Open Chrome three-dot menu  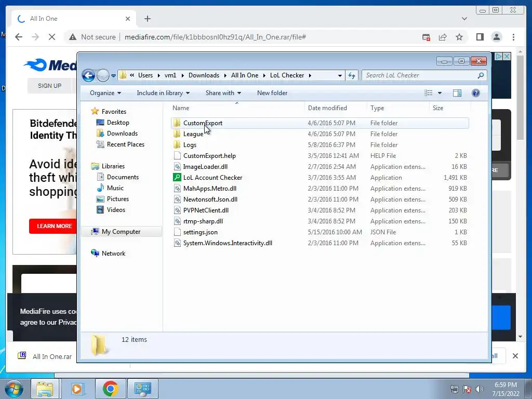click(x=513, y=37)
